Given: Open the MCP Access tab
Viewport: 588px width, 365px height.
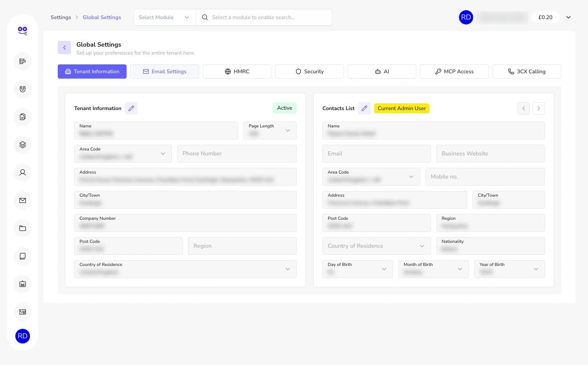Looking at the screenshot, I should pos(454,71).
